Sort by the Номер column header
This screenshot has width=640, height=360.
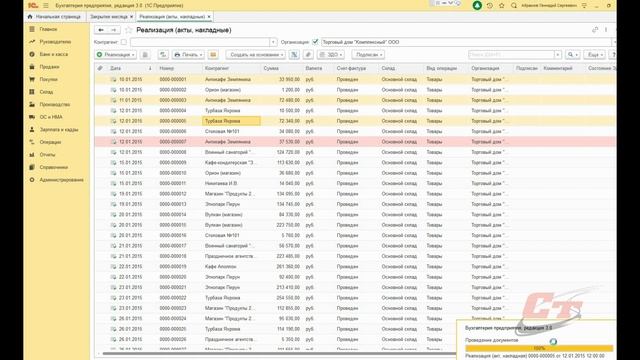179,68
